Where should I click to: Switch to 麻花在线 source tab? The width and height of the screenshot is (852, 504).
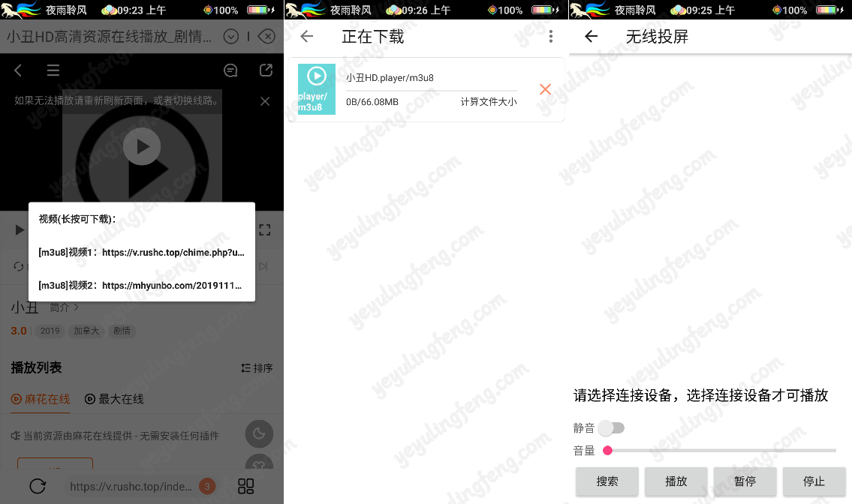(41, 399)
